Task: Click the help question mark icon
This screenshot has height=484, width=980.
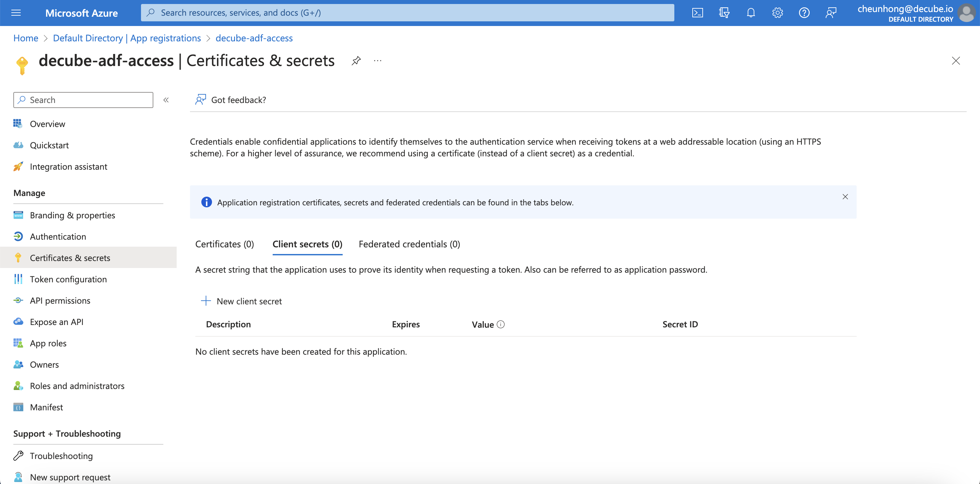Action: click(x=804, y=13)
